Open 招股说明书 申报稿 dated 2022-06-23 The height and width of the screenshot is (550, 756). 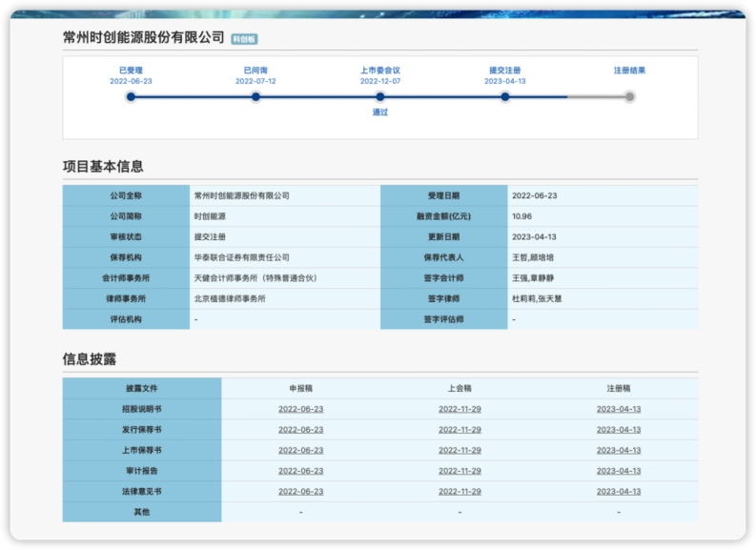[301, 409]
